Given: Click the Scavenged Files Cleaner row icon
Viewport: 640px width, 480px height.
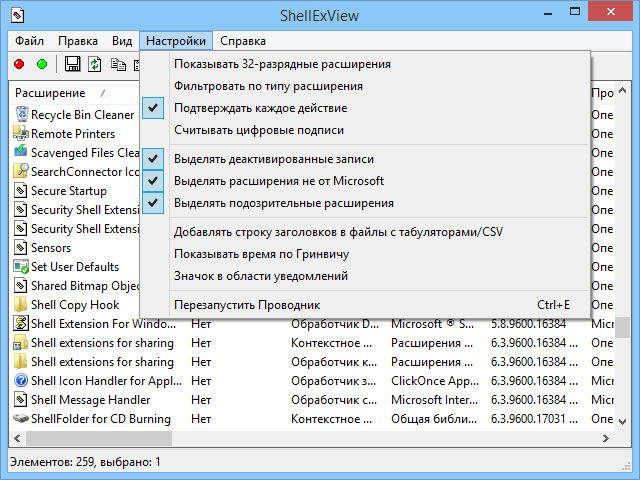Looking at the screenshot, I should pos(21,151).
